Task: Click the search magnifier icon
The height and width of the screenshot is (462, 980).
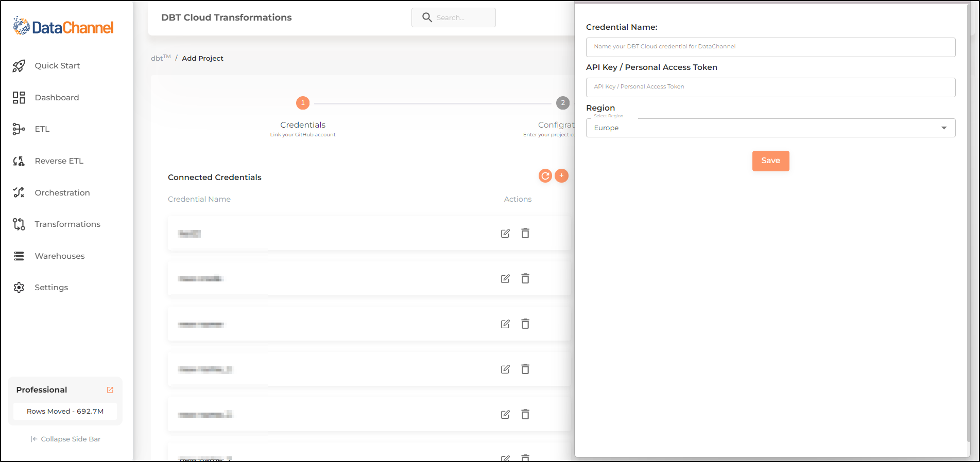Action: (427, 17)
